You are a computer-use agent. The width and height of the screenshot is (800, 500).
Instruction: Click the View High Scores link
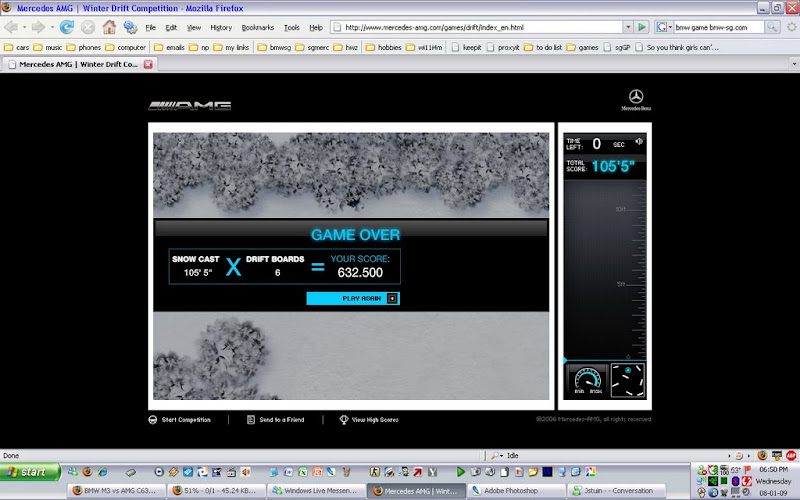[x=375, y=420]
